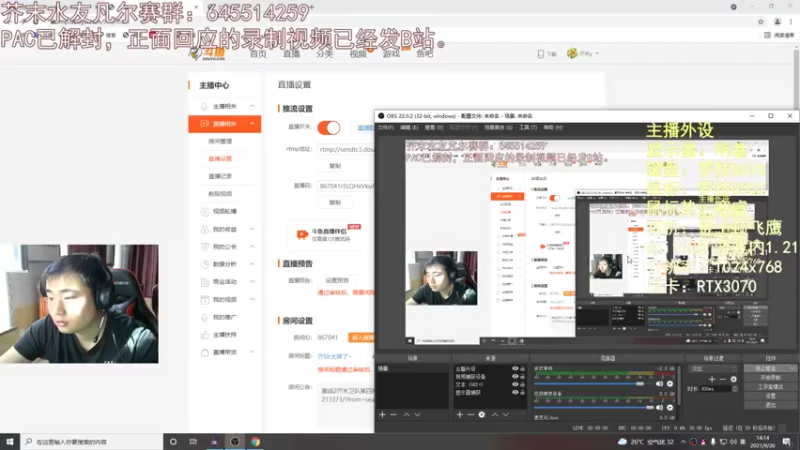This screenshot has height=450, width=800.
Task: Expand the 我的公会 sidebar section
Action: (x=252, y=246)
